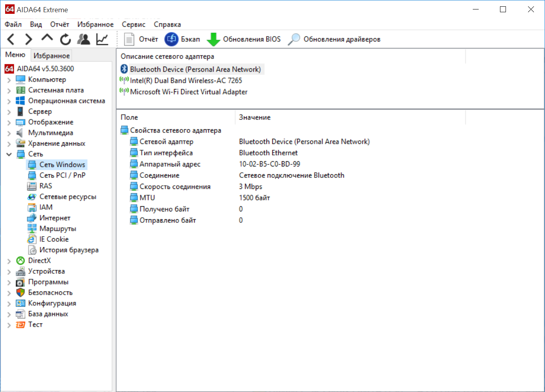The height and width of the screenshot is (392, 545).
Task: Select the DirectX Xbox icon
Action: pyautogui.click(x=21, y=260)
